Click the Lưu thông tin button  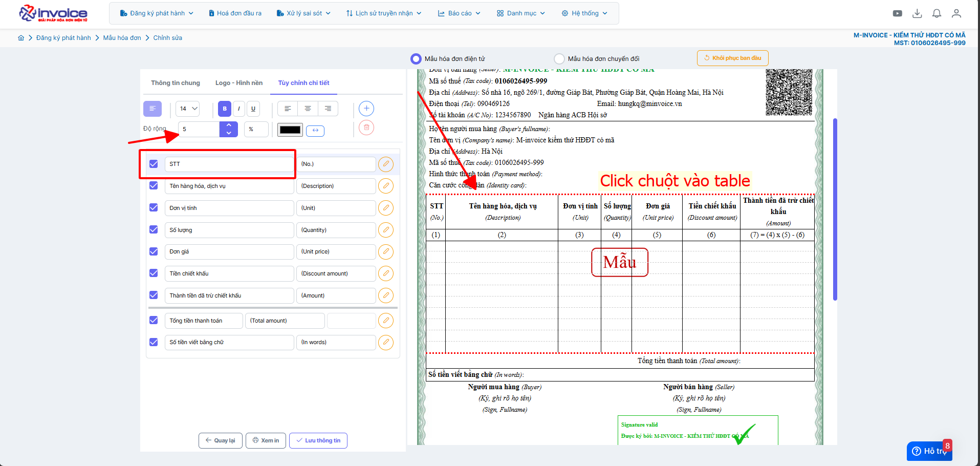(x=318, y=440)
